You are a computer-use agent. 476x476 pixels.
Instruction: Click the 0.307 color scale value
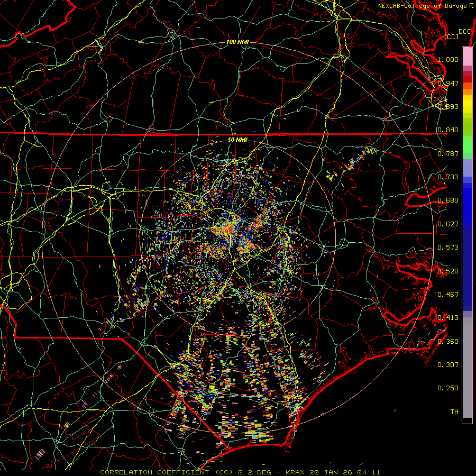[448, 364]
